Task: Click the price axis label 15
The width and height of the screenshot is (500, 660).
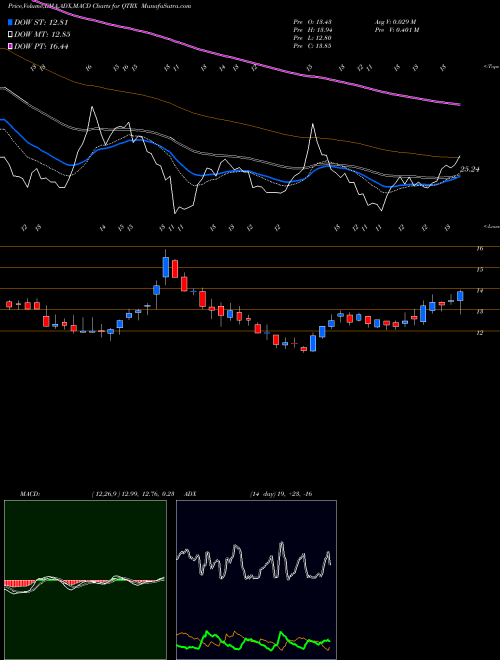Action: point(479,269)
